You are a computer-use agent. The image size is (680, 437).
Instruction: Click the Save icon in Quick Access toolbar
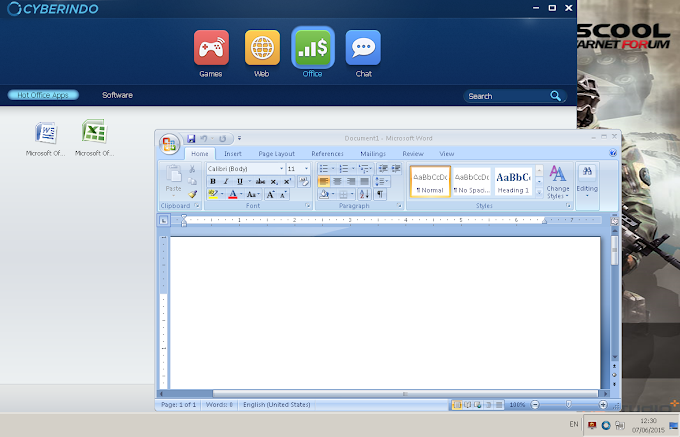(x=191, y=139)
